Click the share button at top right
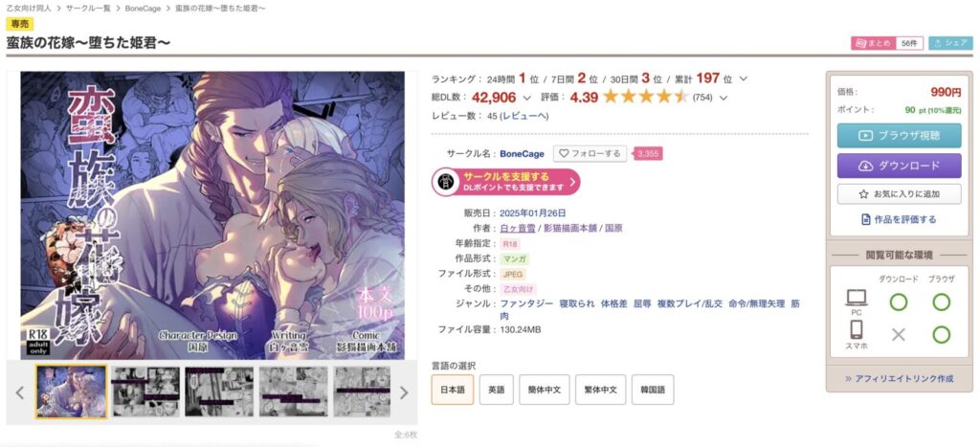The image size is (980, 447). coord(950,43)
